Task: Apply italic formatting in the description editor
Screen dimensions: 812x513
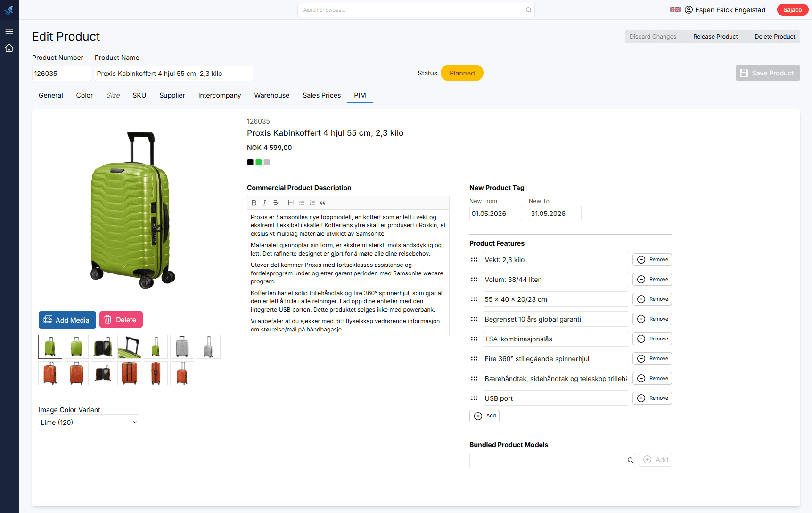Action: point(265,203)
